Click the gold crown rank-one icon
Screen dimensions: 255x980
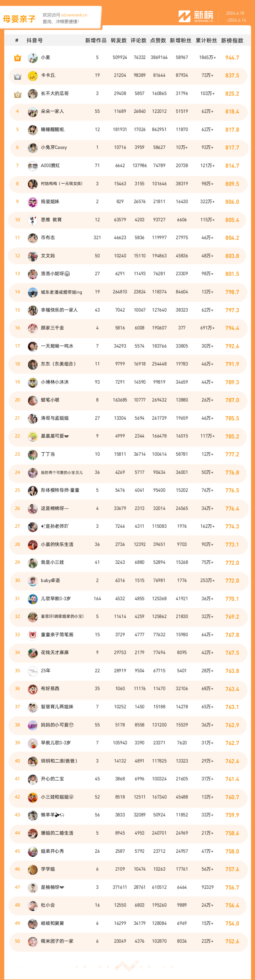tap(17, 58)
